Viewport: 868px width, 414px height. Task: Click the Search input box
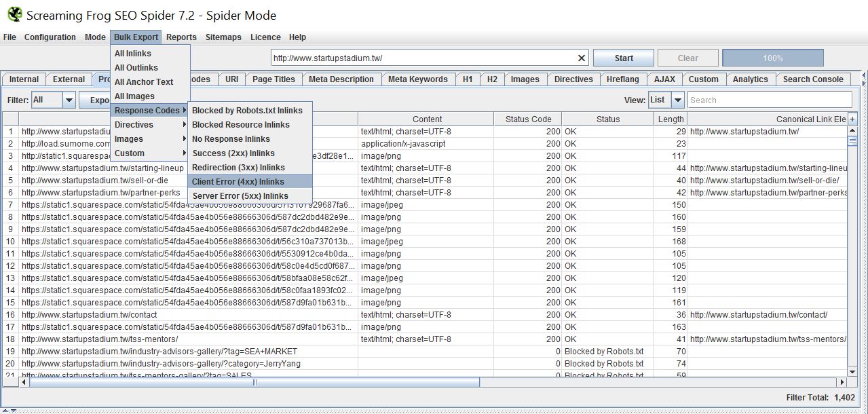(x=770, y=100)
